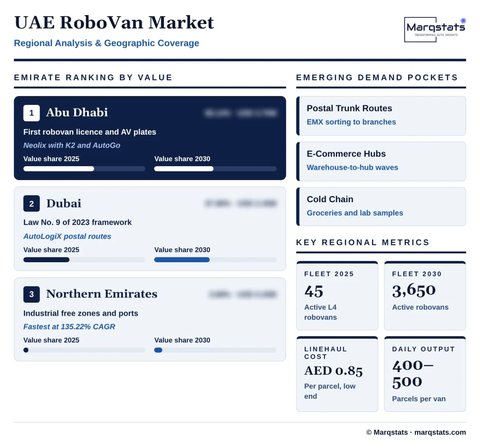480x448 pixels.
Task: Click Abu Dhabi Value share 2025 label
Action: coord(51,159)
